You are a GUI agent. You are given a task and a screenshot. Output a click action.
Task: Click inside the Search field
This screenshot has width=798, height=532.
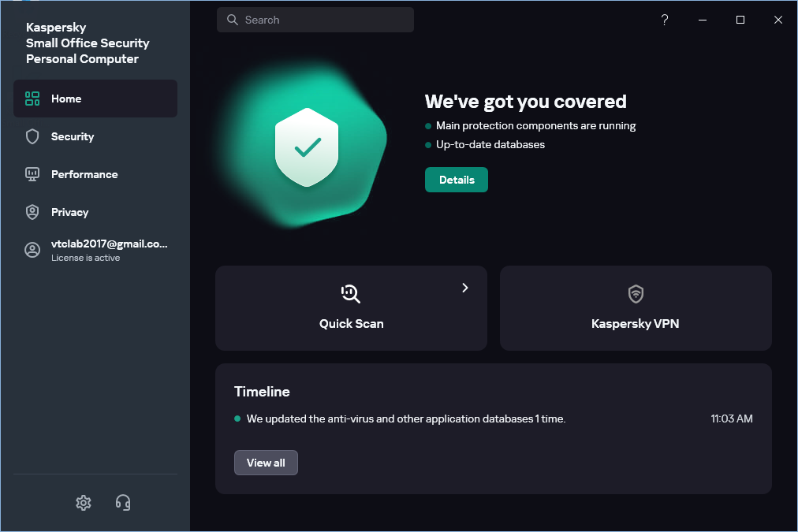[x=323, y=20]
